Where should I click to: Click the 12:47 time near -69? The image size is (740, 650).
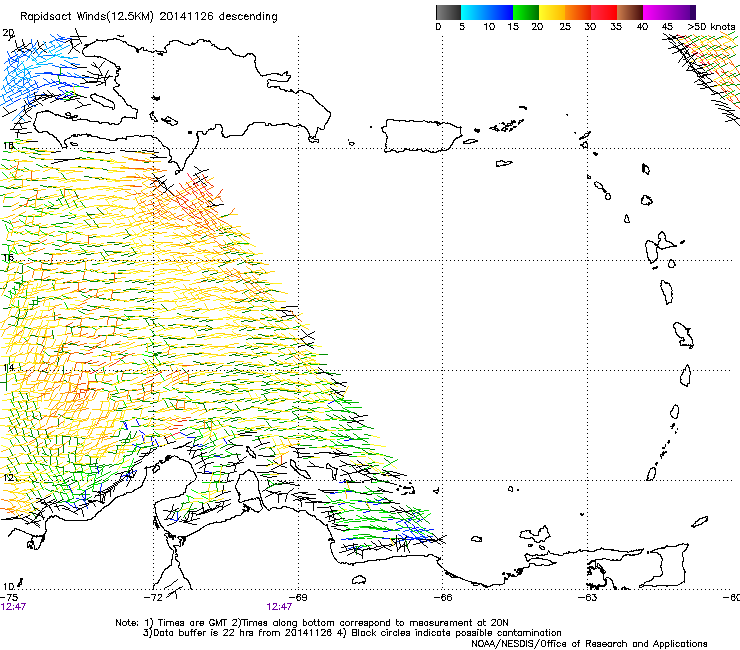(x=279, y=607)
